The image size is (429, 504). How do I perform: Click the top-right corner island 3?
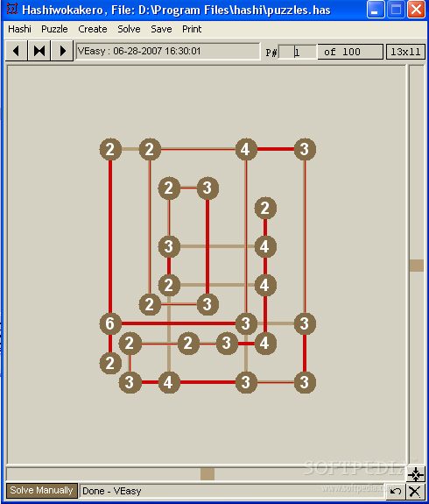pyautogui.click(x=305, y=149)
